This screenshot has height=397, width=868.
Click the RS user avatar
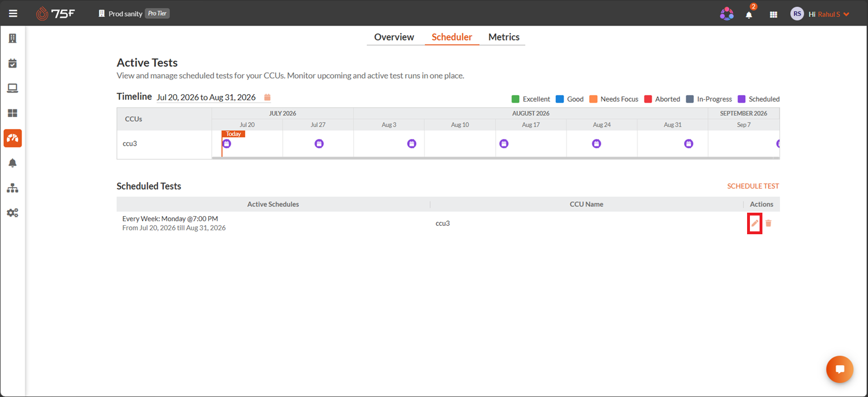[797, 14]
